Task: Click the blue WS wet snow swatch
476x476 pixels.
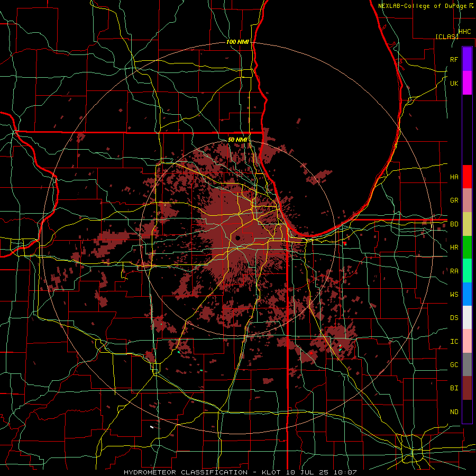Action: click(x=467, y=294)
